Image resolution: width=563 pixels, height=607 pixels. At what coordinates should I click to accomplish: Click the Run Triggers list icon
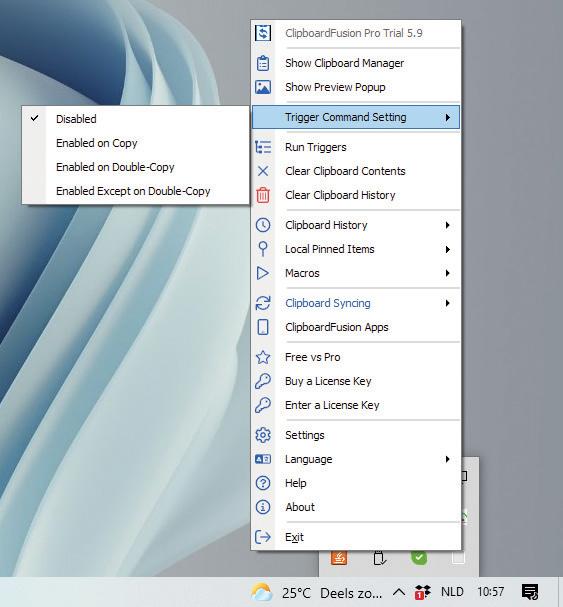tap(263, 147)
